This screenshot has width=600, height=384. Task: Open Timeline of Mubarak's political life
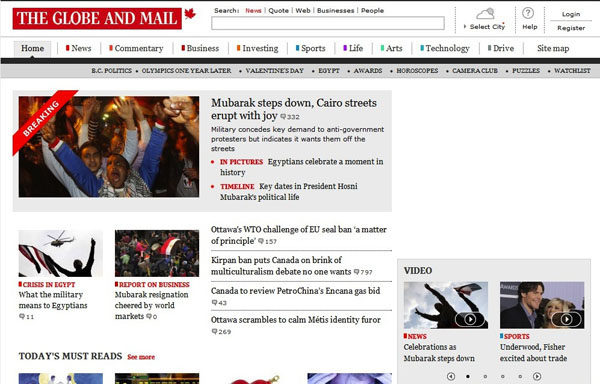pos(289,192)
